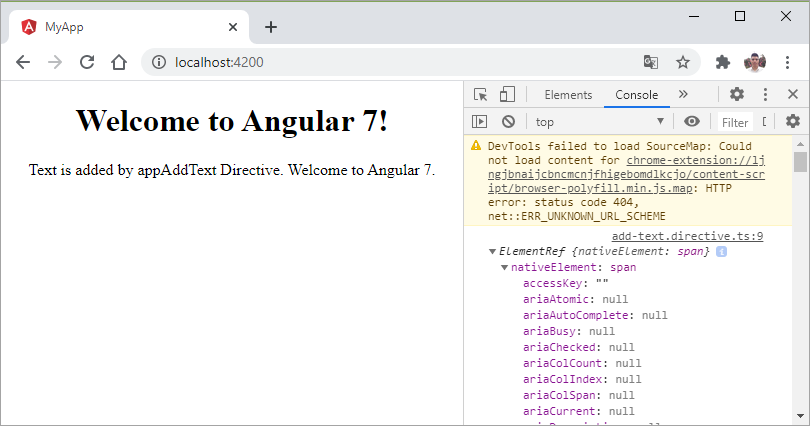Open Chrome's three-dot menu

tap(787, 62)
